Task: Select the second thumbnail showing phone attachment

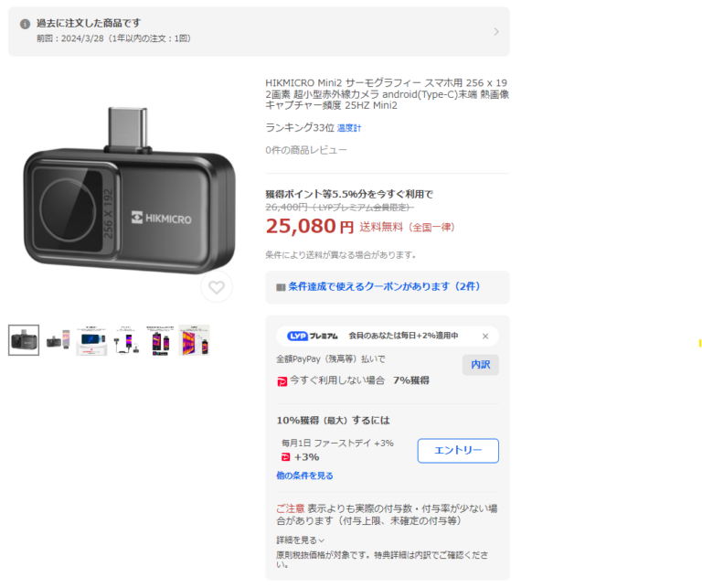Action: 58,340
